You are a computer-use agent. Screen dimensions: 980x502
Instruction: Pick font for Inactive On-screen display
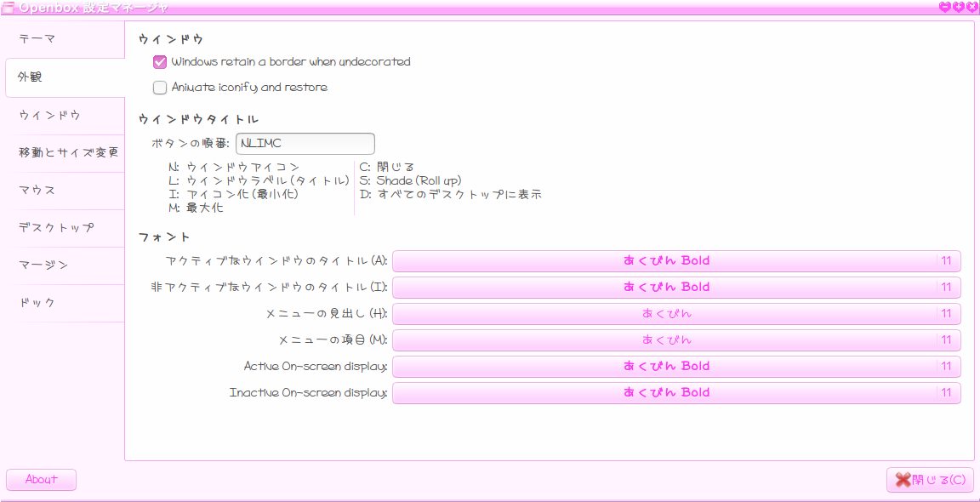tap(676, 393)
